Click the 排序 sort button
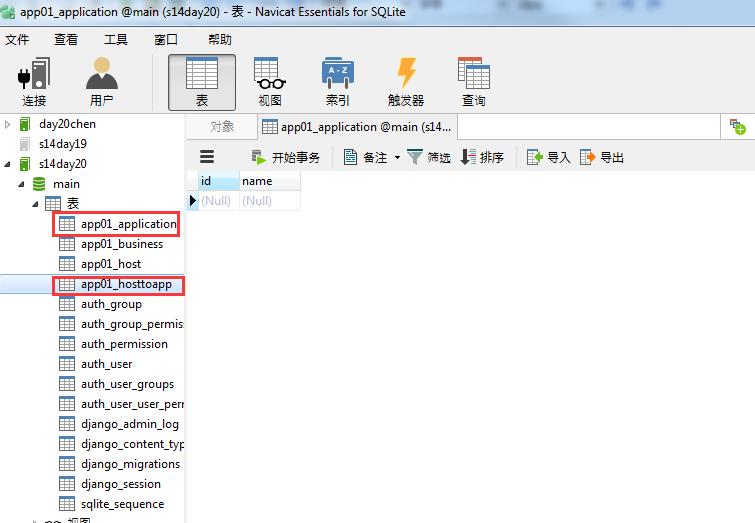755x523 pixels. point(482,157)
